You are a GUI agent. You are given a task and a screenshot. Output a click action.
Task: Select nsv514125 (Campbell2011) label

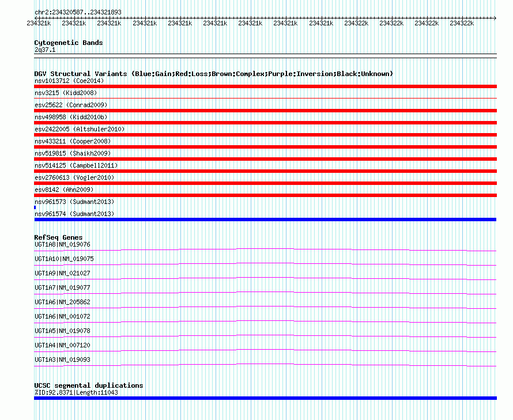click(76, 165)
